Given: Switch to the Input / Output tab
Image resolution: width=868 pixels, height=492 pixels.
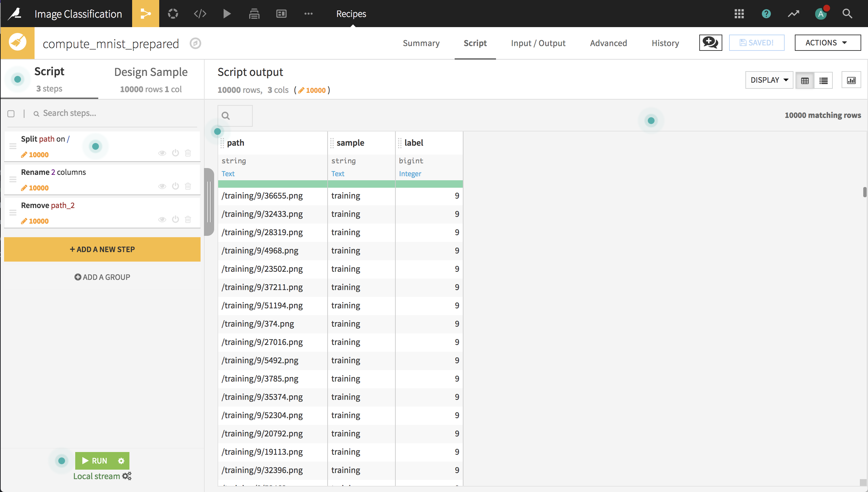Looking at the screenshot, I should coord(538,42).
